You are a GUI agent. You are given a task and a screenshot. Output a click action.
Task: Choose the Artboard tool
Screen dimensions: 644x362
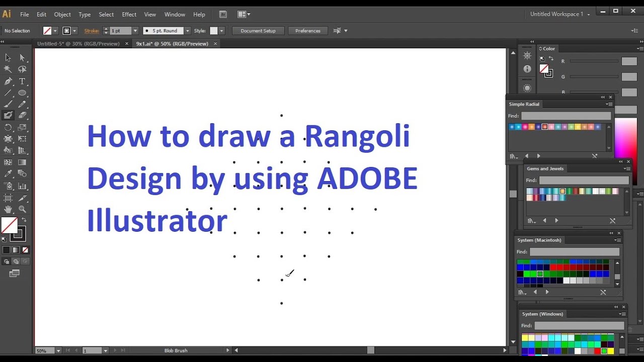[x=8, y=198]
